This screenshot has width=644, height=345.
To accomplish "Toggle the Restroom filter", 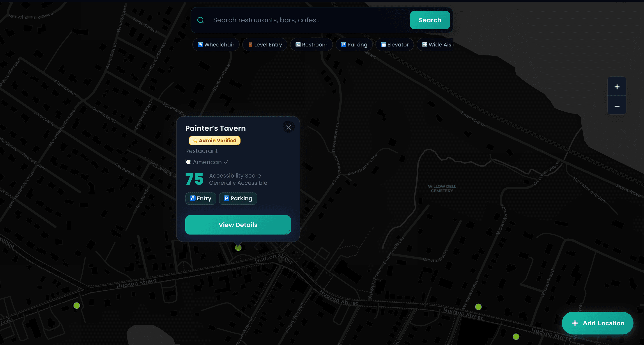I will 311,44.
